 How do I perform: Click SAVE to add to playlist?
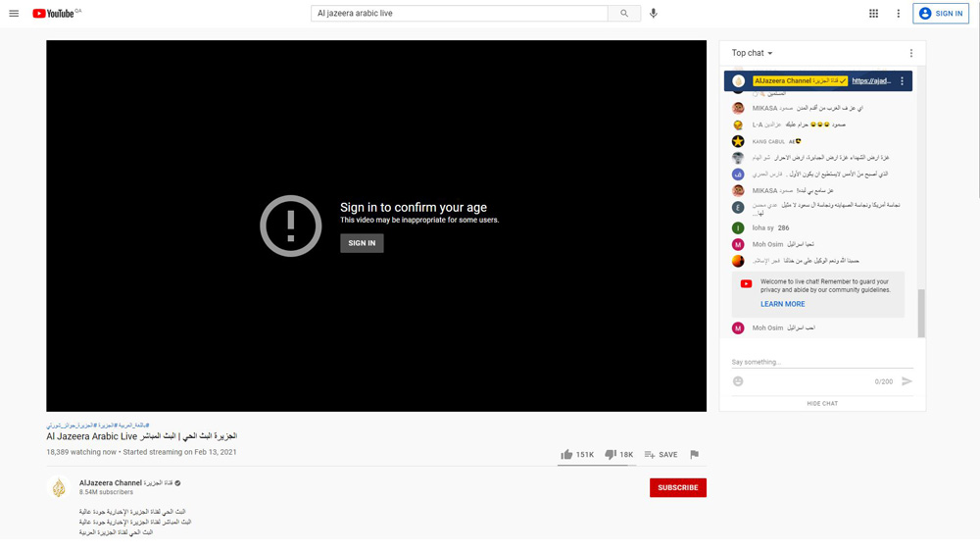click(661, 455)
